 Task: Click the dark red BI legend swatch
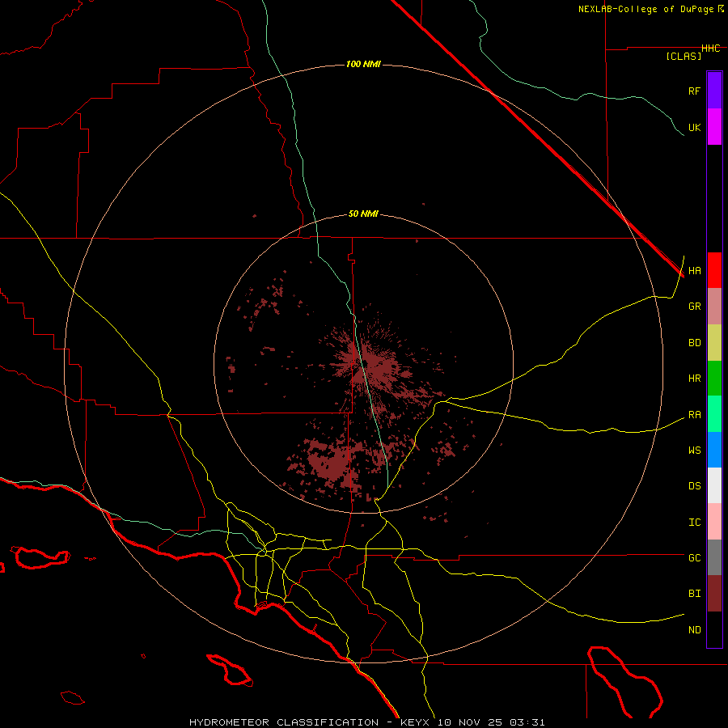coord(714,594)
